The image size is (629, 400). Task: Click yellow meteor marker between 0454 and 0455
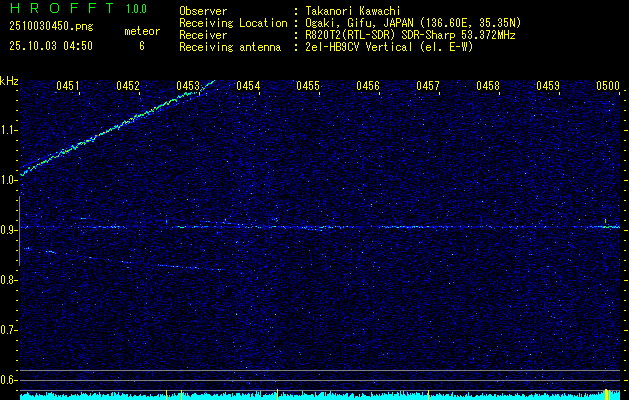tap(277, 395)
